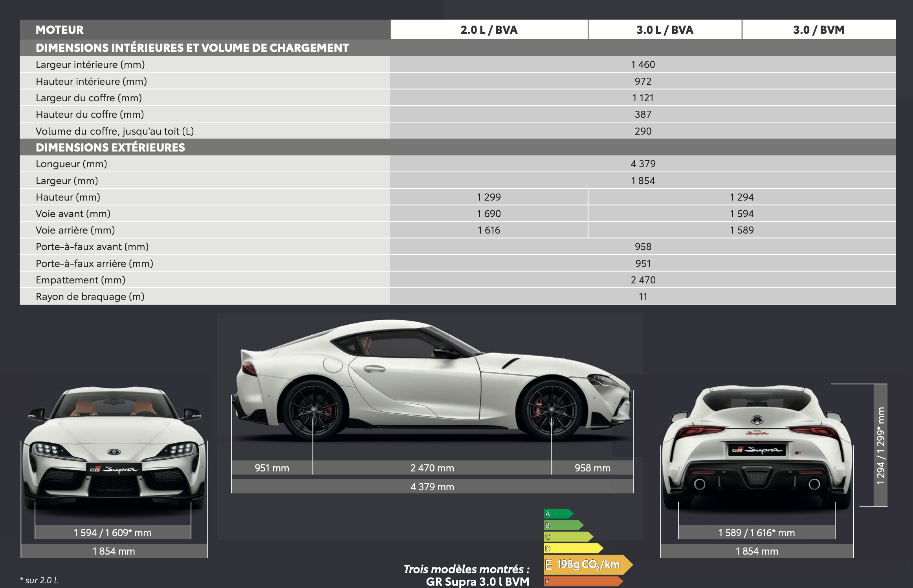Click the 1 854 mm bar under the rear view
Image resolution: width=913 pixels, height=588 pixels.
[757, 551]
